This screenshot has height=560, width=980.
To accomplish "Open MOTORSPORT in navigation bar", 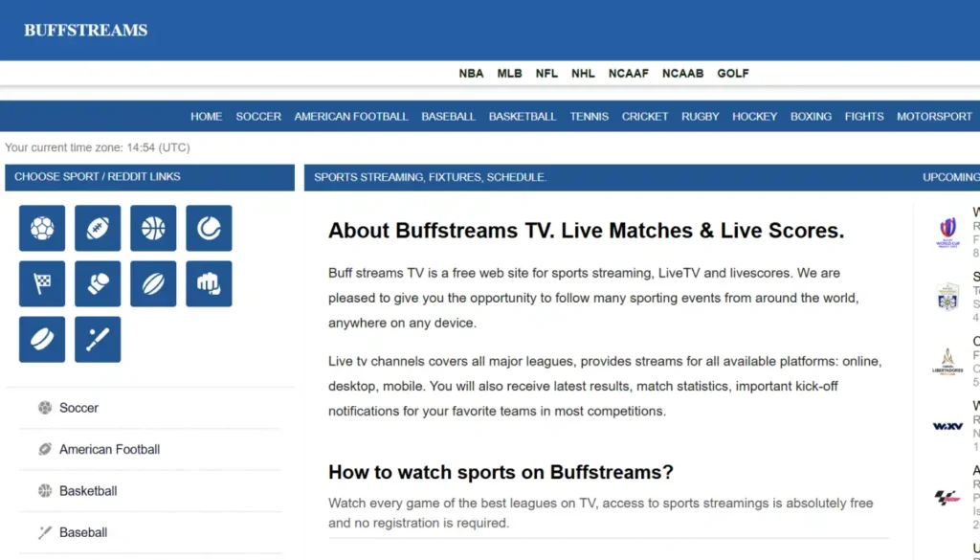I will click(934, 116).
